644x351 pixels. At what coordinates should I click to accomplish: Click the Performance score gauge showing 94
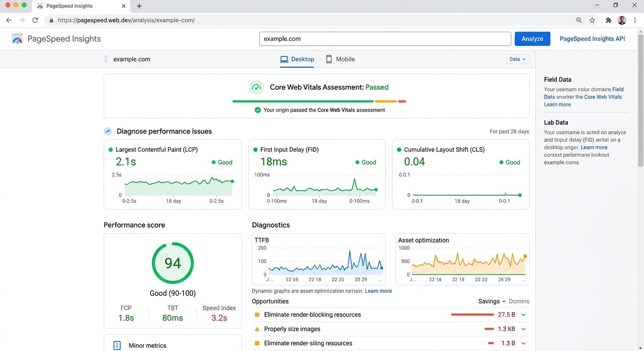click(x=173, y=263)
